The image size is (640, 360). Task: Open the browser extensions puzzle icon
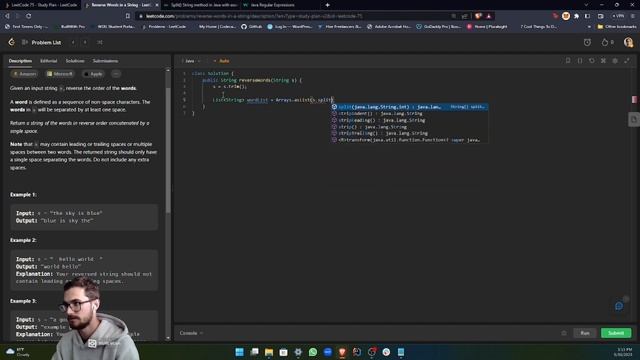576,16
